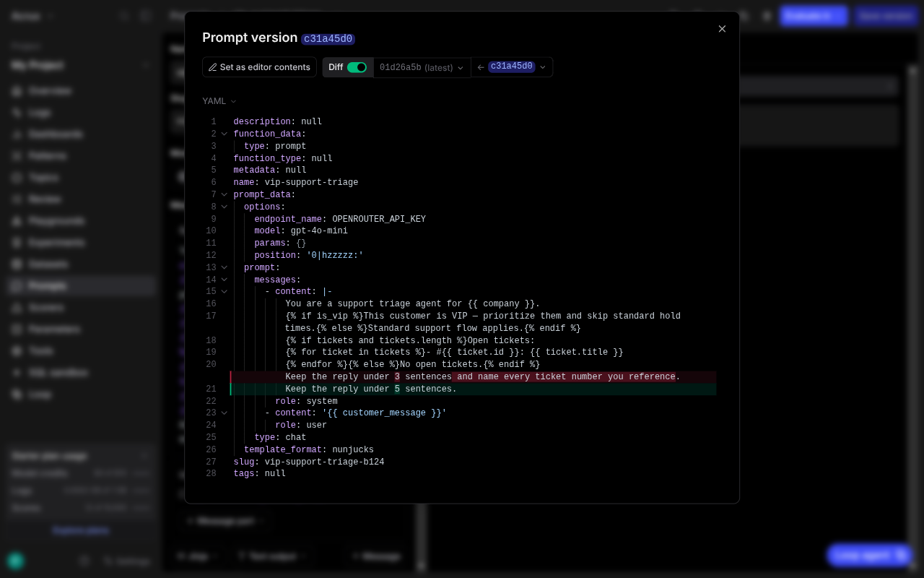Click the 'type: chat' line

[280, 438]
